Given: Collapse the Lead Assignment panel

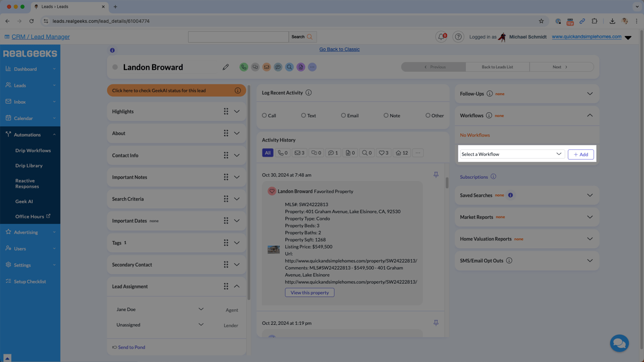Looking at the screenshot, I should 237,286.
